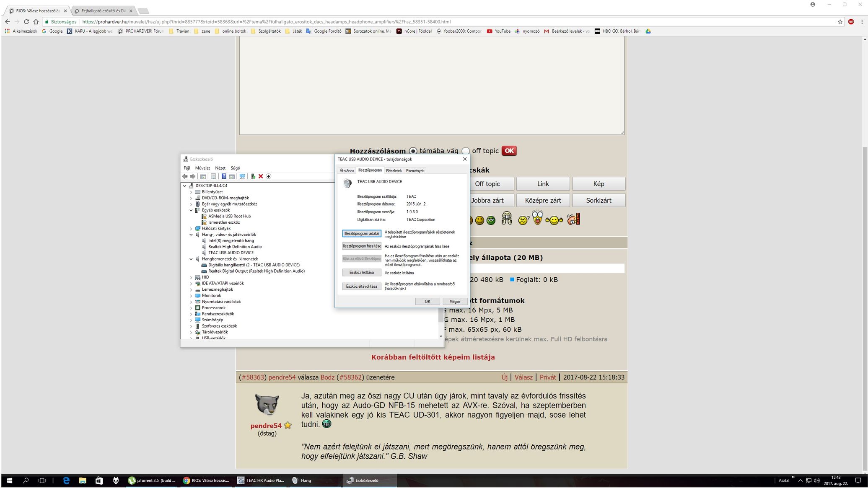This screenshot has width=868, height=488.
Task: Switch to the Részletek tab
Action: [x=394, y=171]
